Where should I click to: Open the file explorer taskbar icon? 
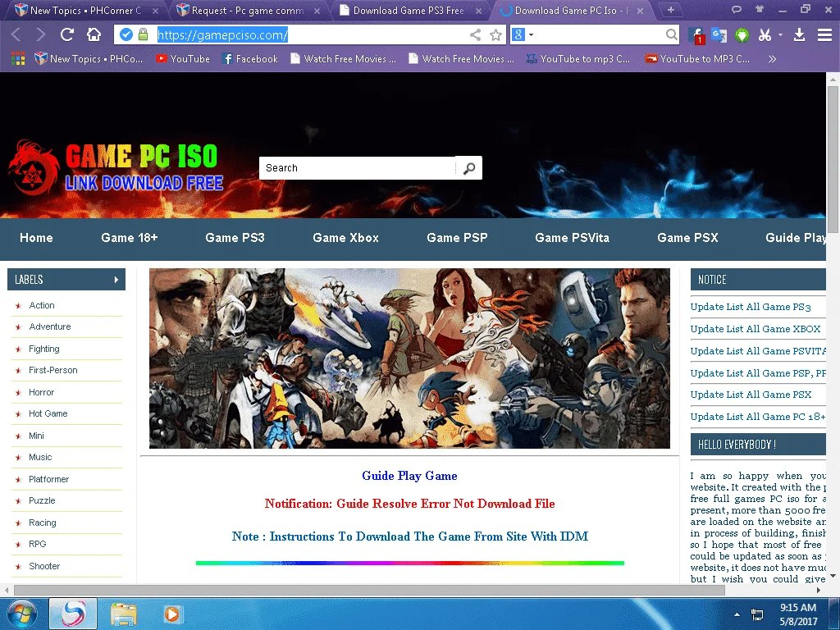124,614
